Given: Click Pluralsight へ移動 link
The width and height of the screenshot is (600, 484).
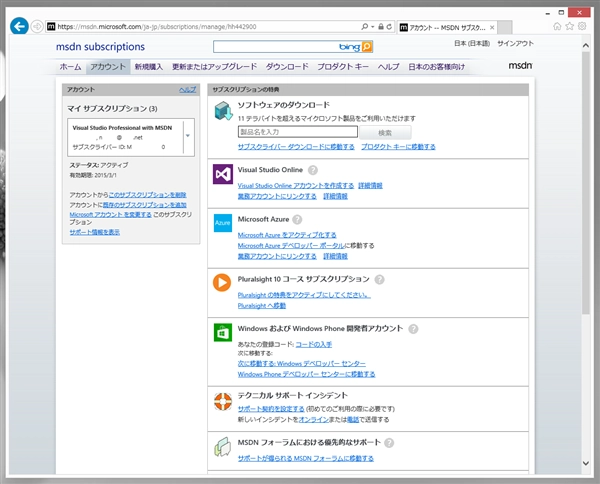Looking at the screenshot, I should click(x=262, y=306).
